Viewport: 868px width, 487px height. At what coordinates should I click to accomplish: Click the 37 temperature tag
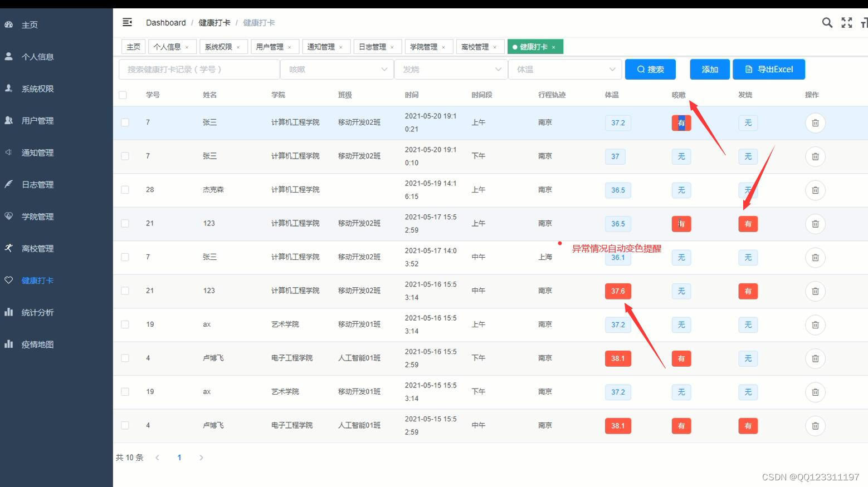click(x=615, y=156)
